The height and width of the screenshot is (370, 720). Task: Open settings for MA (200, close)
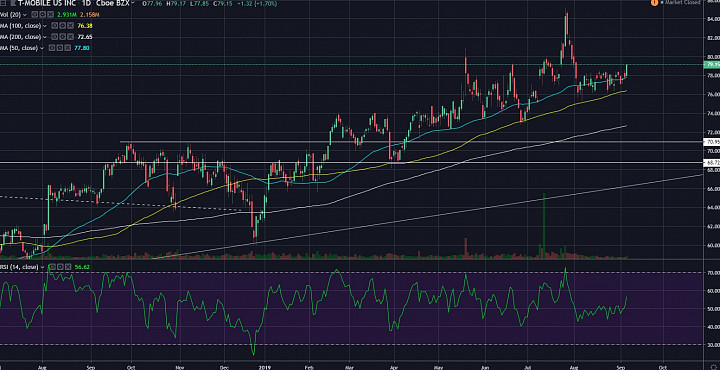(x=62, y=37)
